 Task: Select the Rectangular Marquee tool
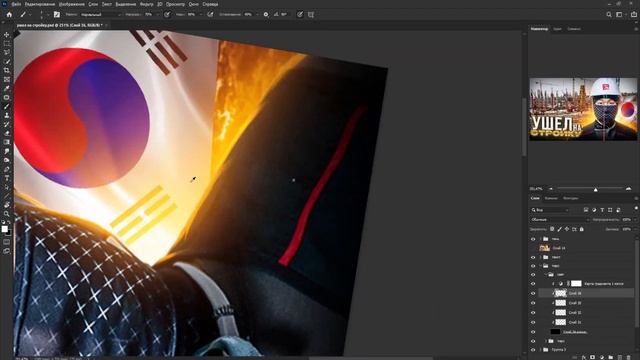(7, 44)
